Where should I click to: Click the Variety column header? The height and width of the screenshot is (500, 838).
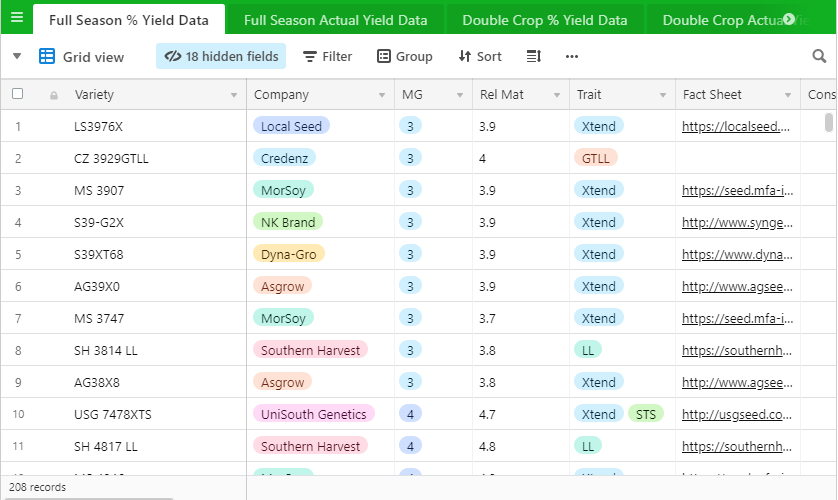124,95
